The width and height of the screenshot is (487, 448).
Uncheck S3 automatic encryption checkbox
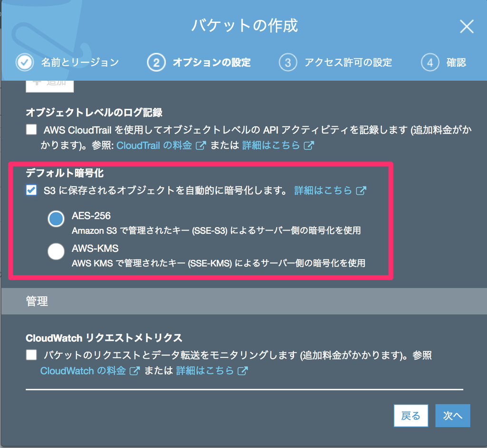31,190
